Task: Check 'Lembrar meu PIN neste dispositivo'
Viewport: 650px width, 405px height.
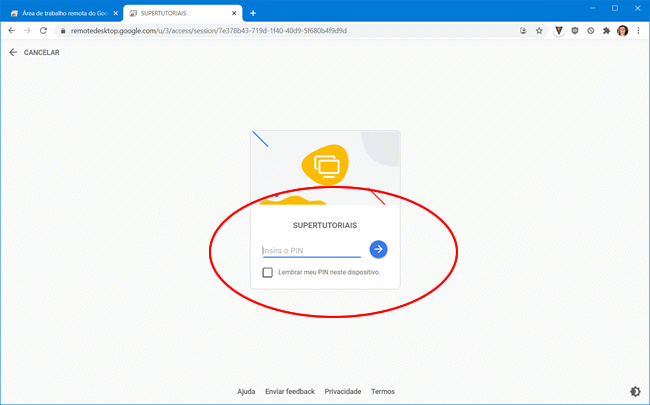Action: [268, 272]
